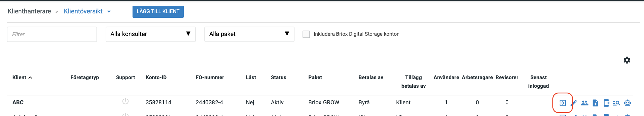Image resolution: width=644 pixels, height=116 pixels.
Task: Go to Klienthanterare breadcrumb link
Action: tap(29, 11)
